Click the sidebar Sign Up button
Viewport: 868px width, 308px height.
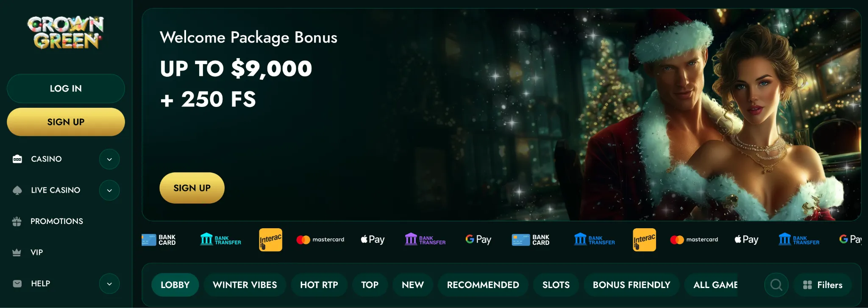pyautogui.click(x=66, y=122)
